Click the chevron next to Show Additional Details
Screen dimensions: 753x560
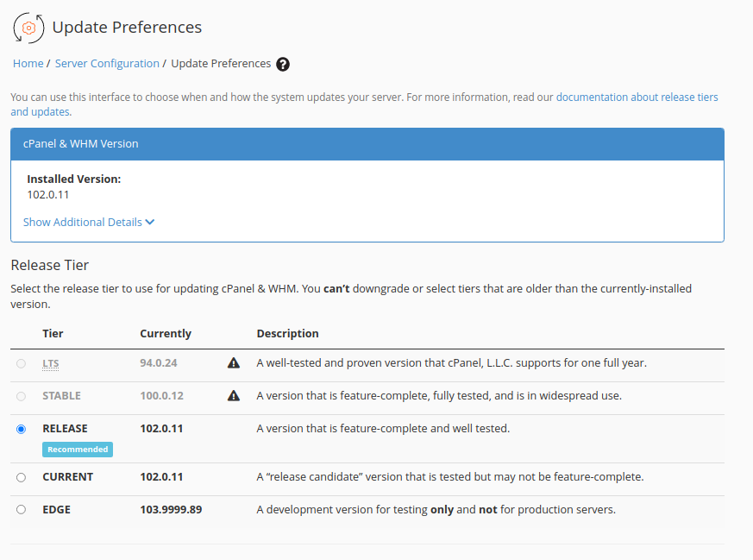150,223
